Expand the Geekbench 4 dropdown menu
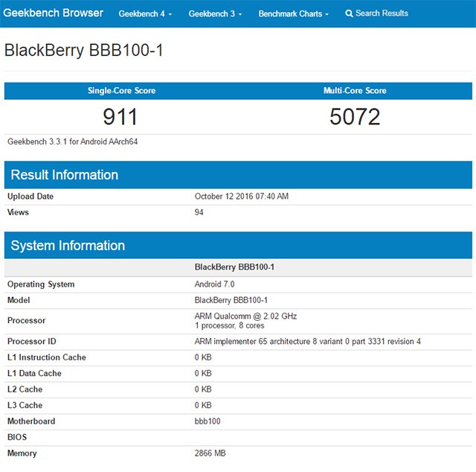This screenshot has height=472, width=476. (145, 13)
